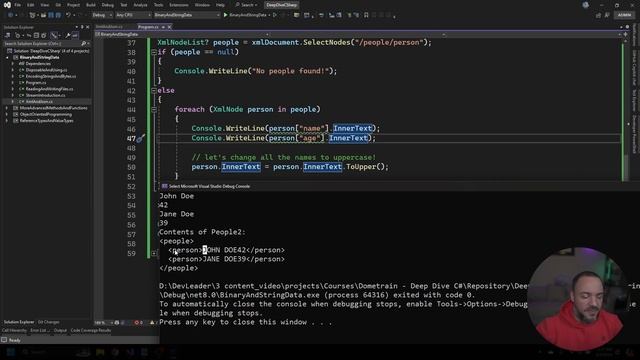This screenshot has width=640, height=360.
Task: Open the Any CPU platform dropdown
Action: pos(133,15)
